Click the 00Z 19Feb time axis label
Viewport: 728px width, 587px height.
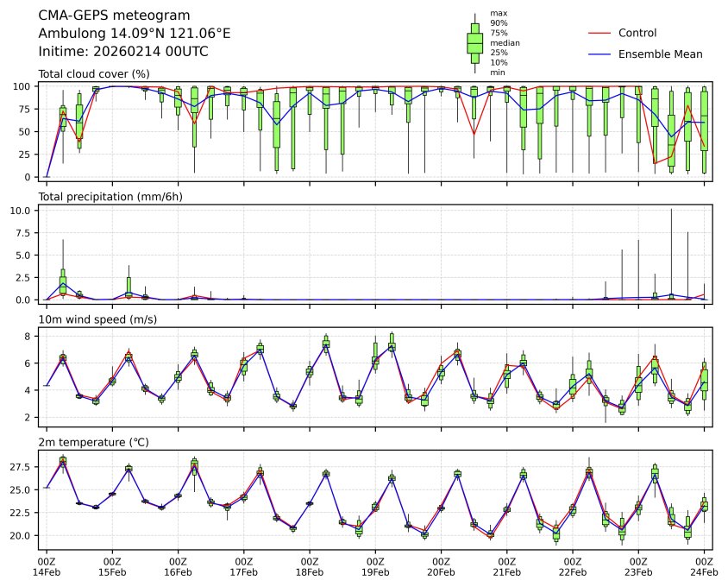[x=375, y=566]
